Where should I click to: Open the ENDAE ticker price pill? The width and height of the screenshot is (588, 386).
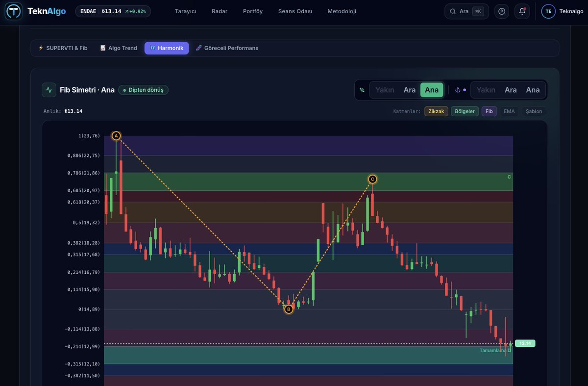[113, 11]
